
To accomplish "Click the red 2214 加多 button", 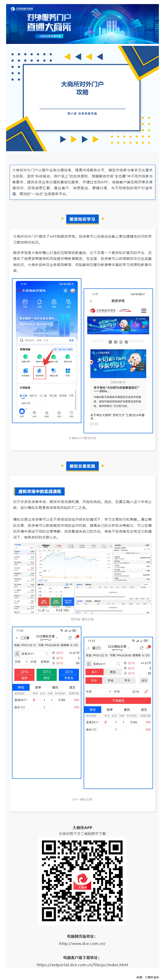I will (24, 675).
